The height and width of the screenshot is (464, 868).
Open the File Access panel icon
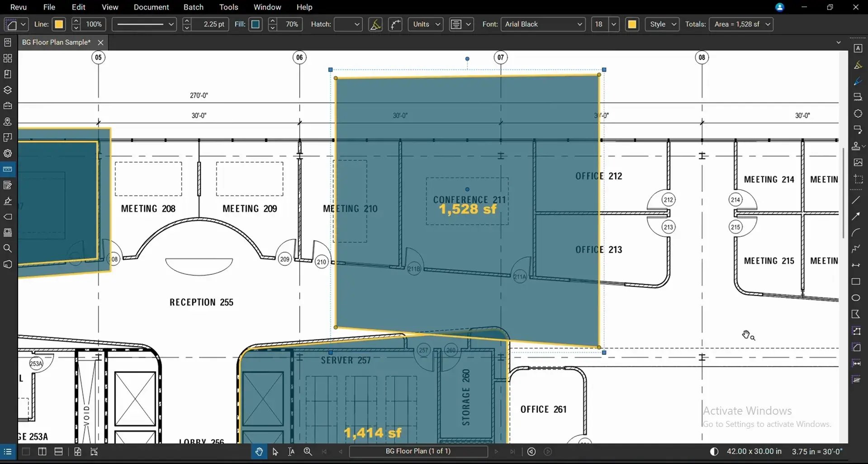pos(8,43)
